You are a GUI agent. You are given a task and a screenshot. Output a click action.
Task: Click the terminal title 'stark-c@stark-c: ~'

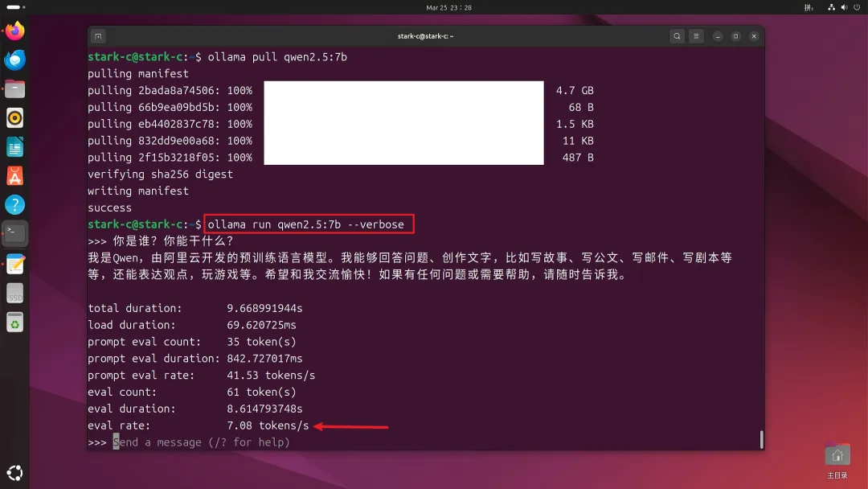pyautogui.click(x=425, y=36)
